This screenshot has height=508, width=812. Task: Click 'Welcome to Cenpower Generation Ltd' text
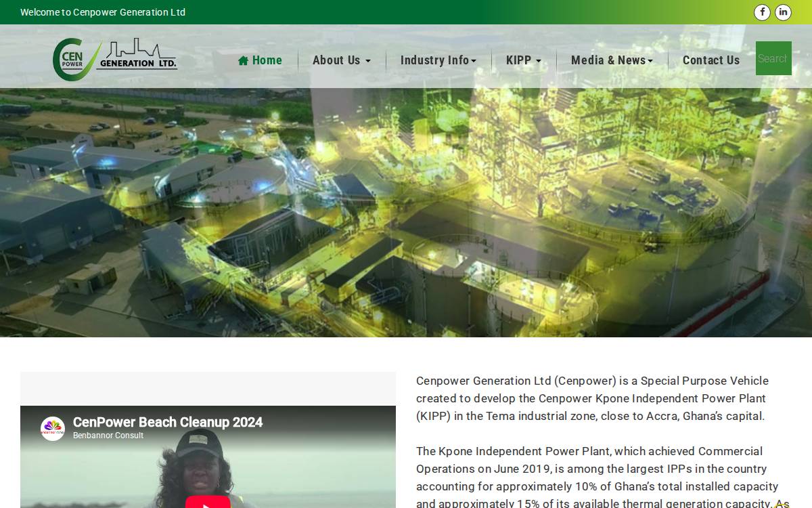click(x=103, y=12)
